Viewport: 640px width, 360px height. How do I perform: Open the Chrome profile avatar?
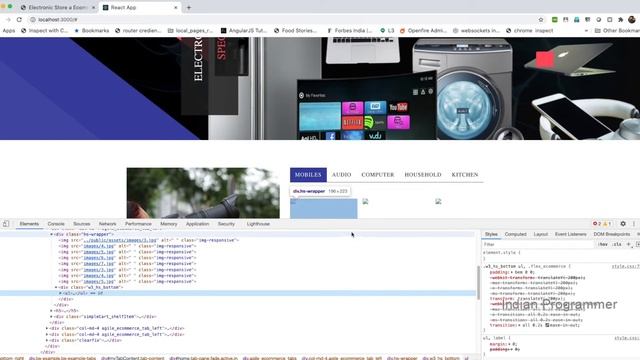click(x=632, y=20)
